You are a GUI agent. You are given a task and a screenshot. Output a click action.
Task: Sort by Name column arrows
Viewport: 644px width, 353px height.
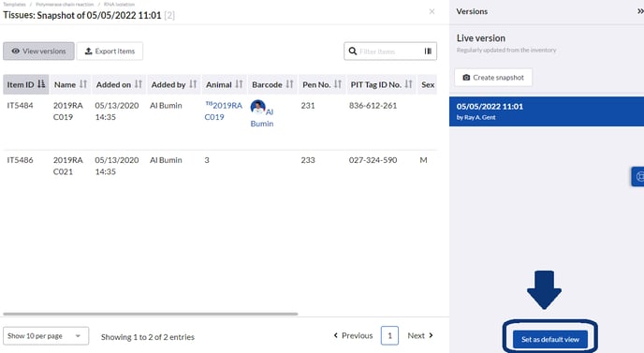pos(83,84)
